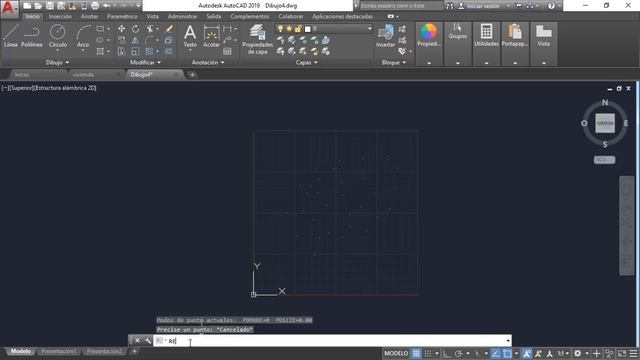Click the Texto annotation tool
The width and height of the screenshot is (640, 360).
(190, 36)
